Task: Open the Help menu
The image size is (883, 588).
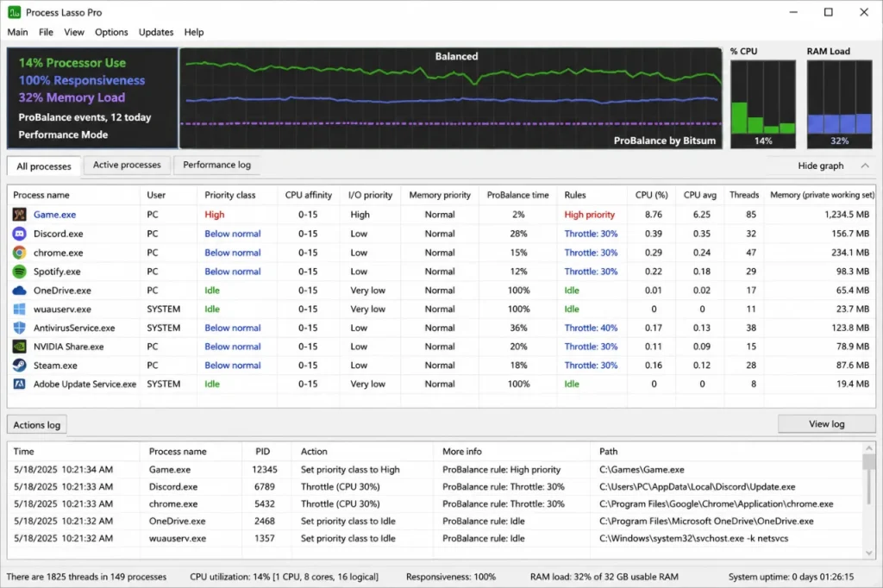Action: pyautogui.click(x=194, y=32)
